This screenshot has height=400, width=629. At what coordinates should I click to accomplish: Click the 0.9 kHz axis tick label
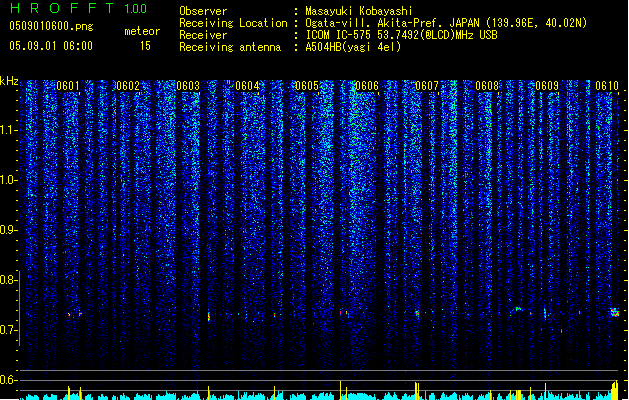(8, 230)
